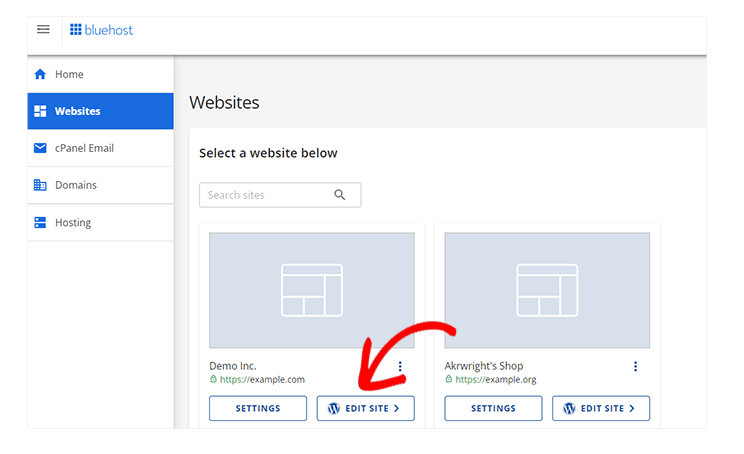
Task: Open Domains from the sidebar
Action: tap(101, 185)
